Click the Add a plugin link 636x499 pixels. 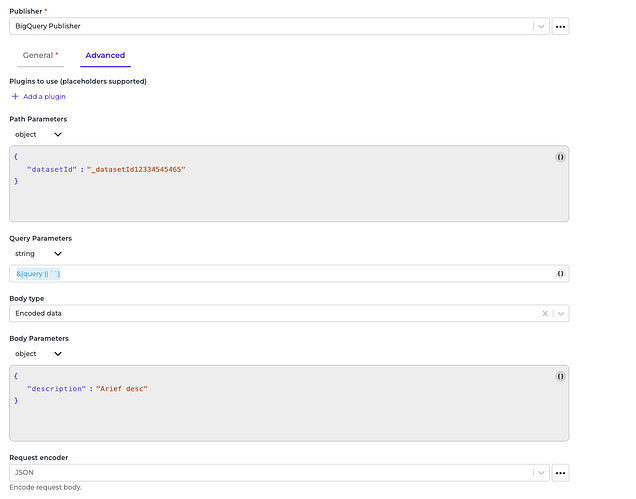[x=45, y=97]
